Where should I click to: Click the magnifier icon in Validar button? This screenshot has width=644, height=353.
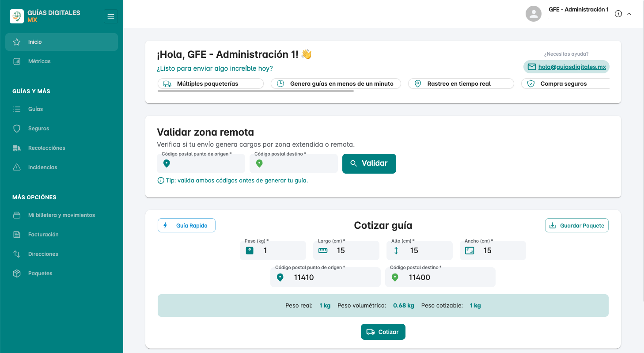[354, 163]
